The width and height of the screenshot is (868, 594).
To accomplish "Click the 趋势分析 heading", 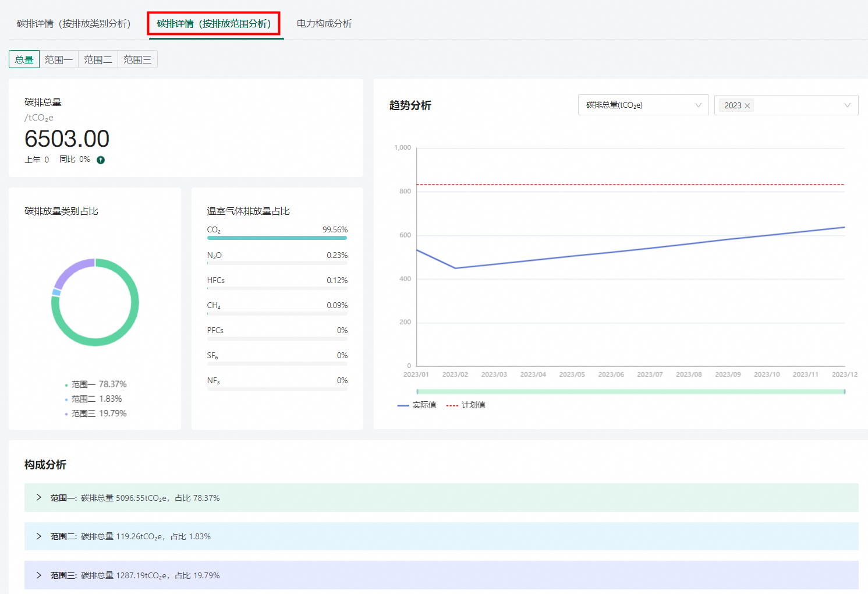I will tap(410, 105).
